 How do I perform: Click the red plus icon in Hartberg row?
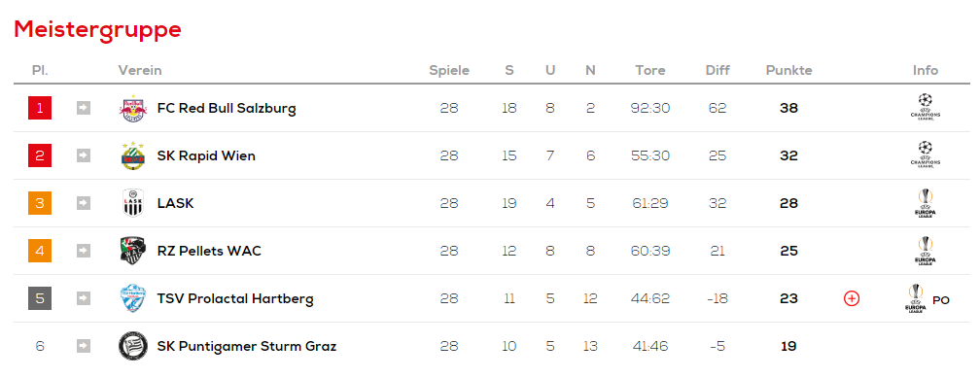pyautogui.click(x=852, y=298)
